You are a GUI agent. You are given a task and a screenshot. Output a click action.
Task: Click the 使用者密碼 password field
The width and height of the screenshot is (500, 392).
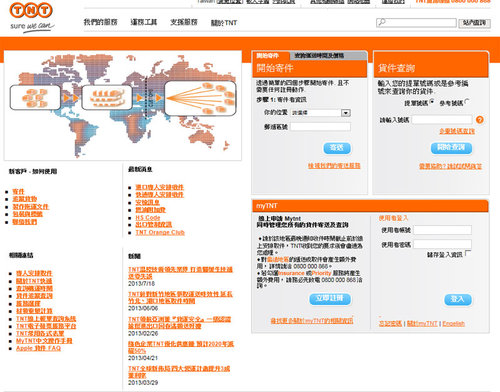coord(442,244)
